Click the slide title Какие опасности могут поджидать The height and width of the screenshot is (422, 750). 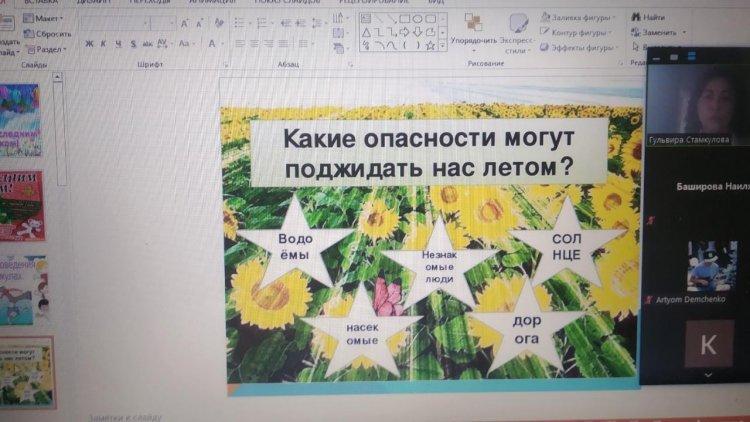pyautogui.click(x=429, y=153)
